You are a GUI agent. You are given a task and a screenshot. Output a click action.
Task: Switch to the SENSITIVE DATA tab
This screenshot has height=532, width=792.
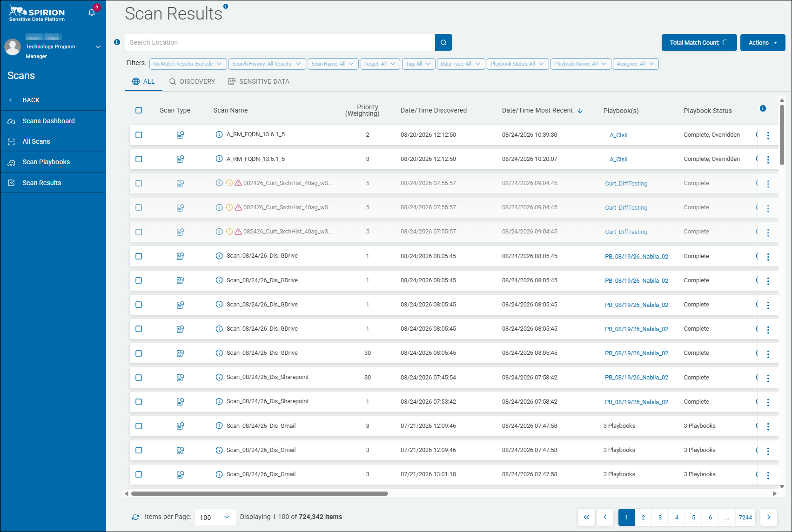[259, 81]
